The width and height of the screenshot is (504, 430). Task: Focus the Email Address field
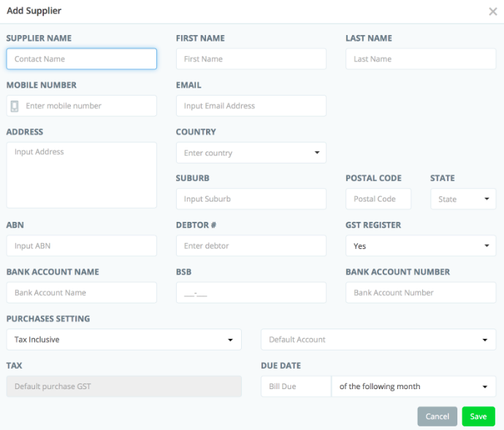(251, 106)
